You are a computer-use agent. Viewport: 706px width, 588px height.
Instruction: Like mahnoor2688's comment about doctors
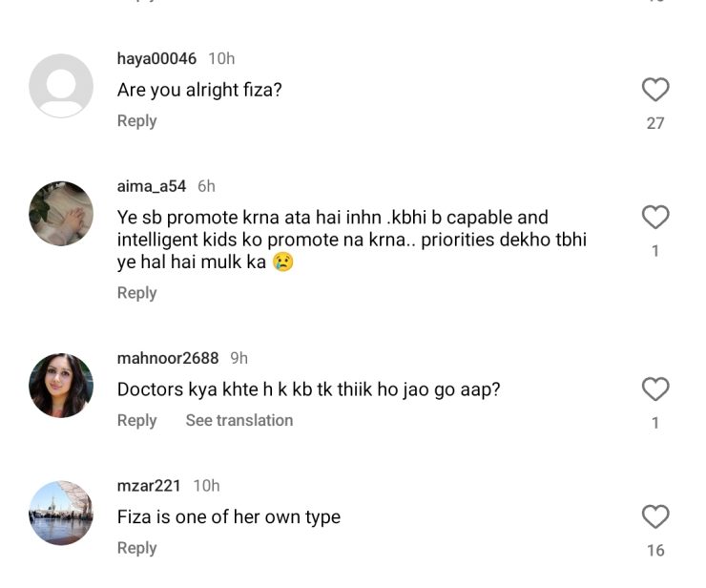pyautogui.click(x=654, y=389)
